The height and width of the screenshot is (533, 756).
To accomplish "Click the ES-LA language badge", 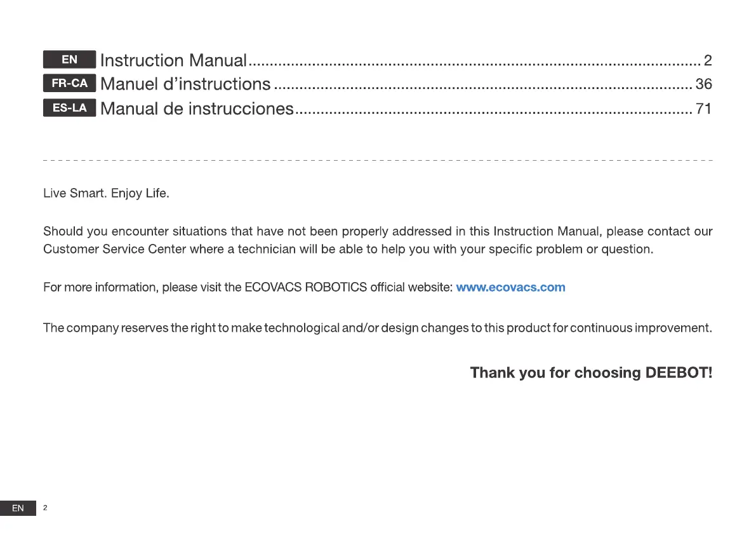I will pos(69,108).
